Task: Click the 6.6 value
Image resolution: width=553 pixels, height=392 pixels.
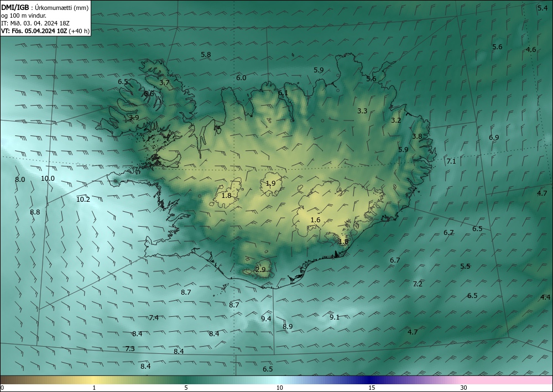Action: [x=149, y=94]
